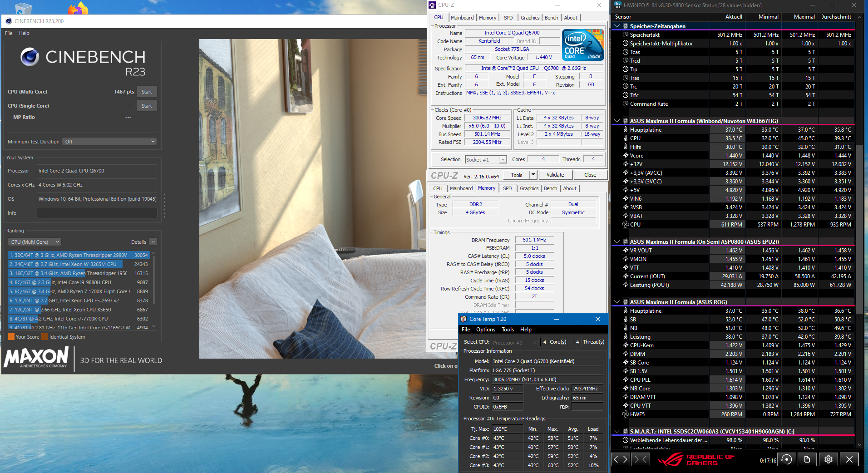868x473 pixels.
Task: Open the Core Temp Tools menu
Action: (x=508, y=330)
